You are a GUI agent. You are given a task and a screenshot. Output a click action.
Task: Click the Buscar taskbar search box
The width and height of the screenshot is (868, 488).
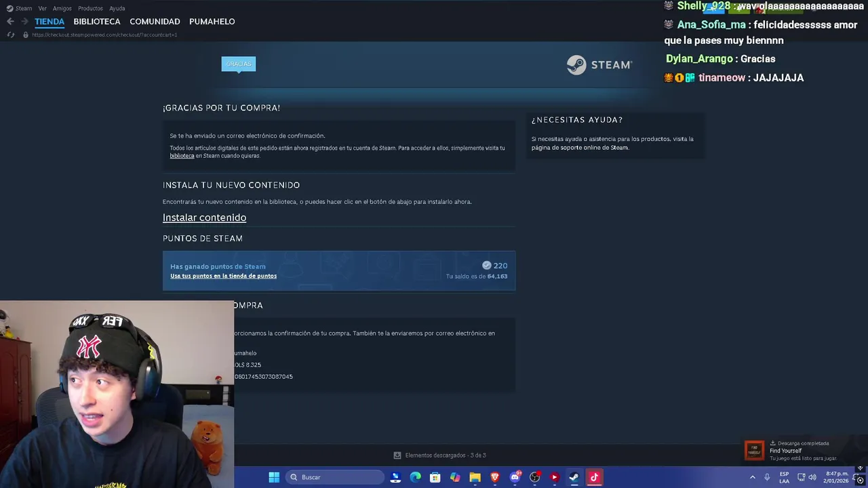tap(335, 477)
